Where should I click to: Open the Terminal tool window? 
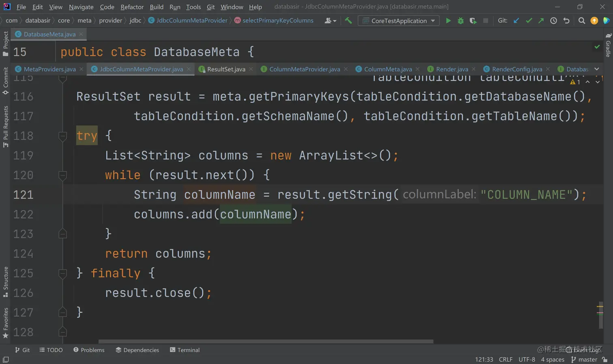tap(185, 350)
